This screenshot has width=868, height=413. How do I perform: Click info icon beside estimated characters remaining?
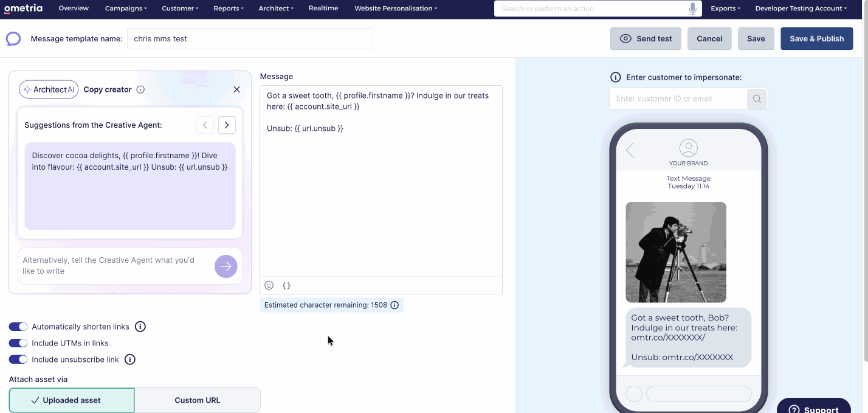(x=394, y=305)
